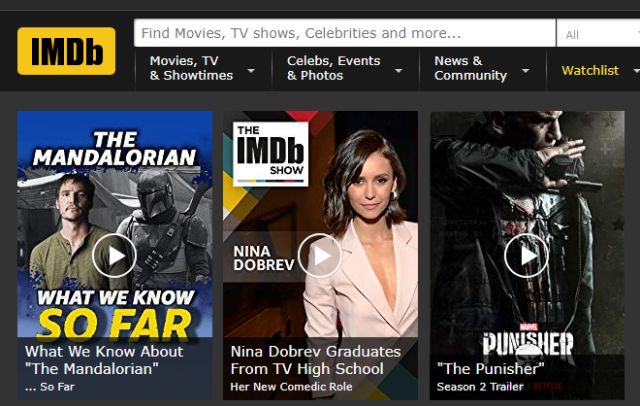This screenshot has width=640, height=406.
Task: Open What We Know About "The Mandalorian" link
Action: (x=104, y=360)
